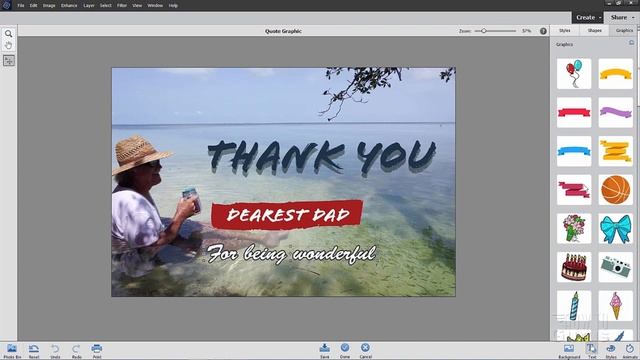The width and height of the screenshot is (640, 360).
Task: Add the balloons graphic
Action: (x=574, y=73)
